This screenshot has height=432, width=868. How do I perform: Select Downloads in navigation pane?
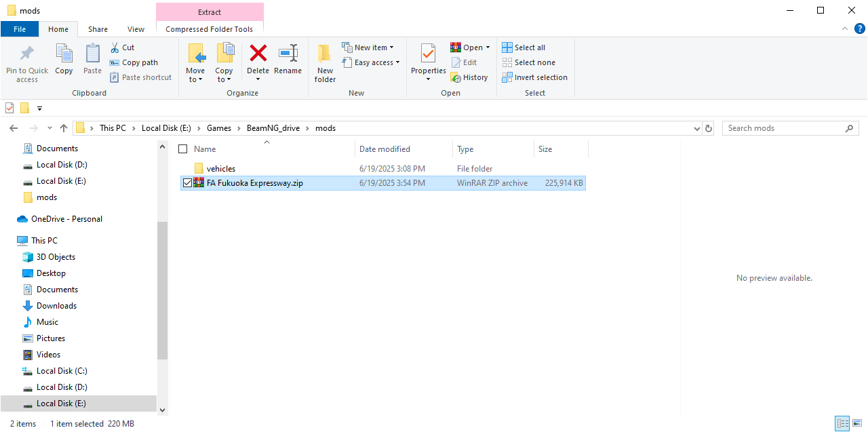[56, 306]
